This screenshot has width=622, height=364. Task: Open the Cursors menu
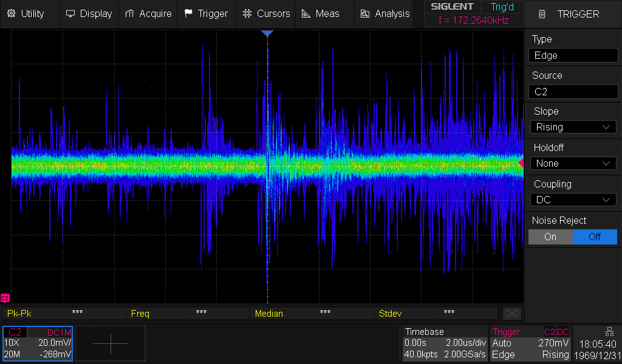(266, 13)
